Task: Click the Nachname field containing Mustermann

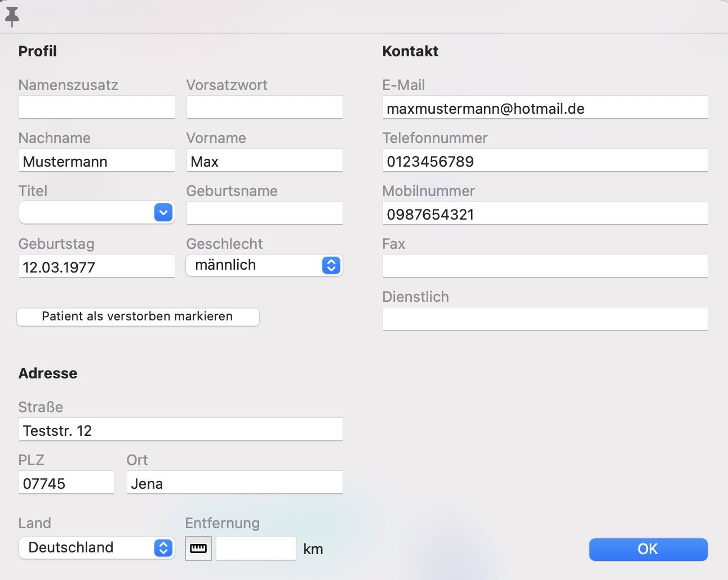Action: pos(97,160)
